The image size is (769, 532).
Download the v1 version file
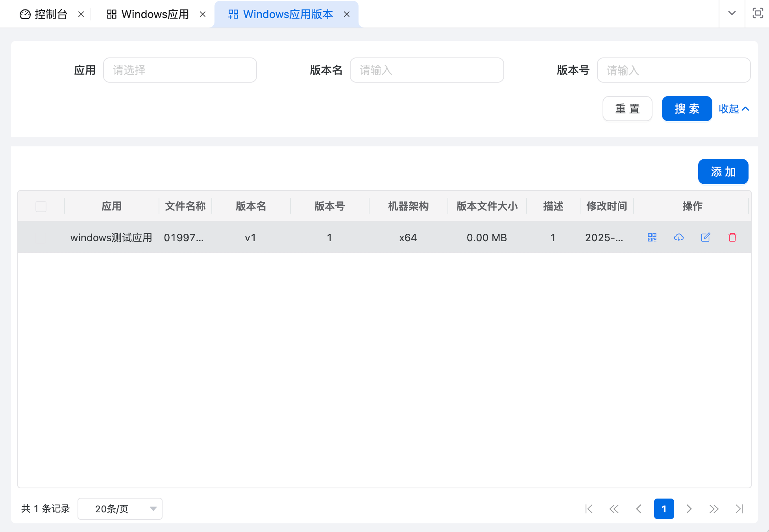[678, 237]
